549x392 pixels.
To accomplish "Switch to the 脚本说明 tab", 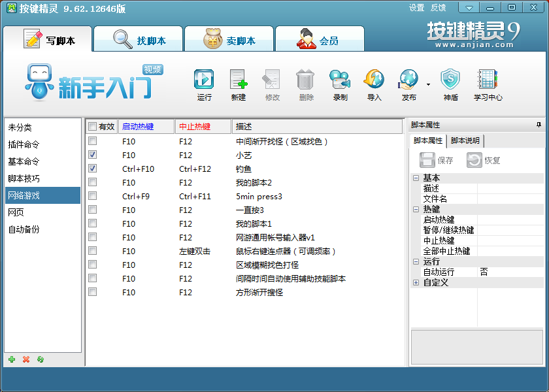I will [x=465, y=140].
